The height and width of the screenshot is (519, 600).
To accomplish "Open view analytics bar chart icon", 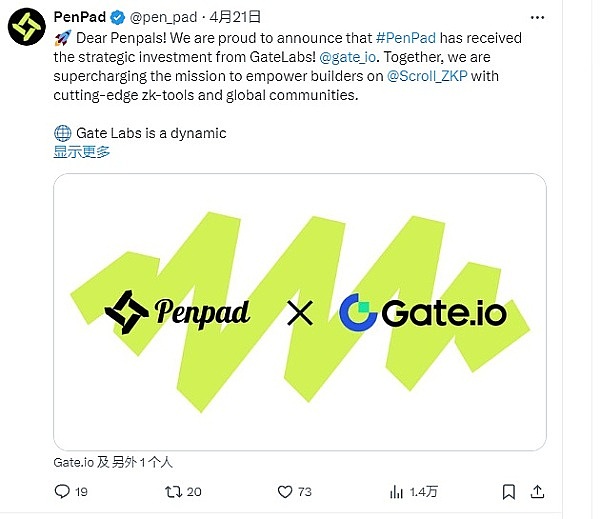I will click(399, 491).
